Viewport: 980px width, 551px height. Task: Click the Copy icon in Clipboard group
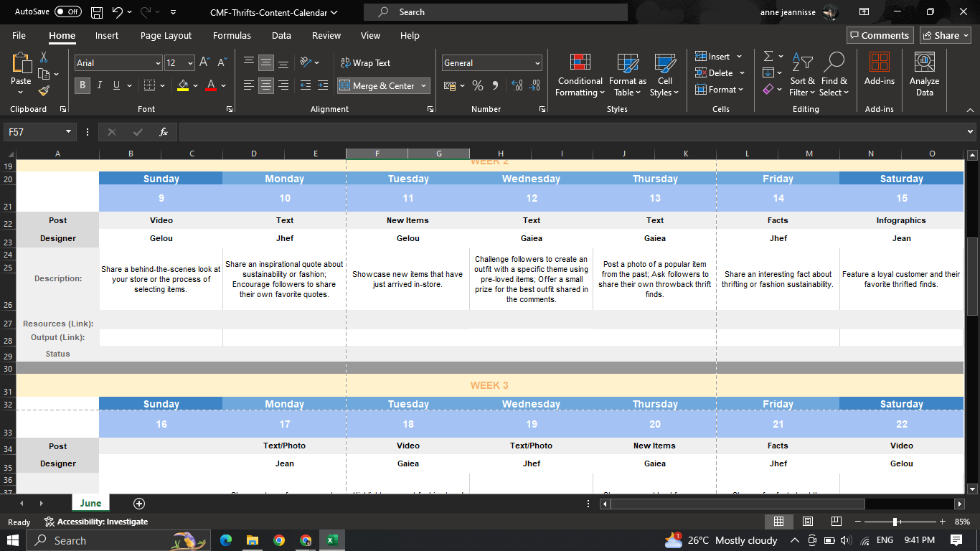(44, 74)
